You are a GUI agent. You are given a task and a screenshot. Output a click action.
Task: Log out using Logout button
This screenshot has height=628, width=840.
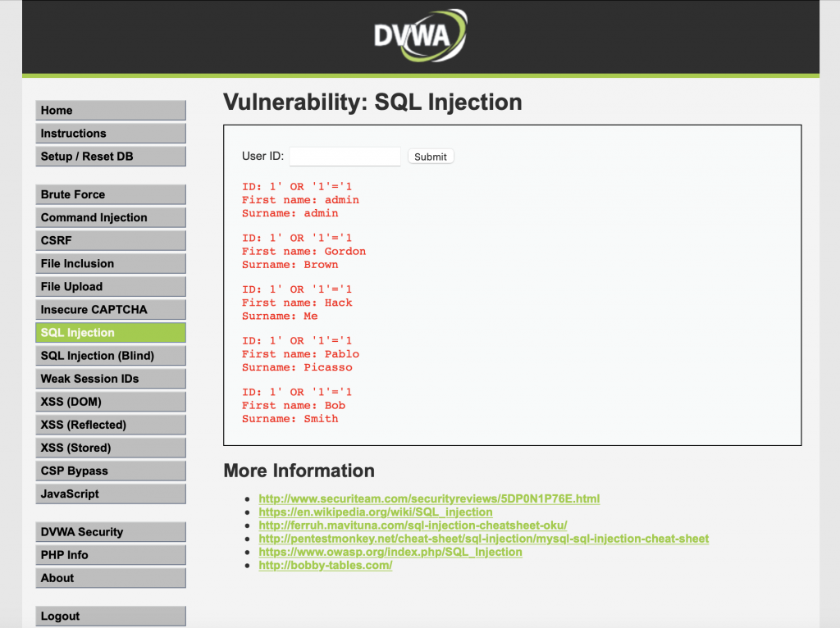[111, 616]
